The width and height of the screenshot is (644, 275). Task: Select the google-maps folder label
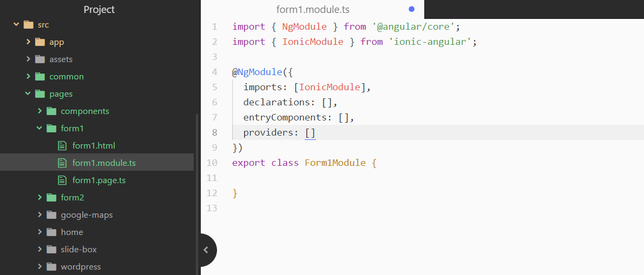click(x=87, y=215)
